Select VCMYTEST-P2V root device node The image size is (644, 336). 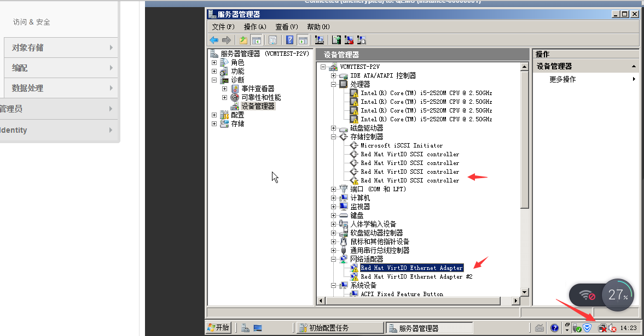pyautogui.click(x=360, y=67)
